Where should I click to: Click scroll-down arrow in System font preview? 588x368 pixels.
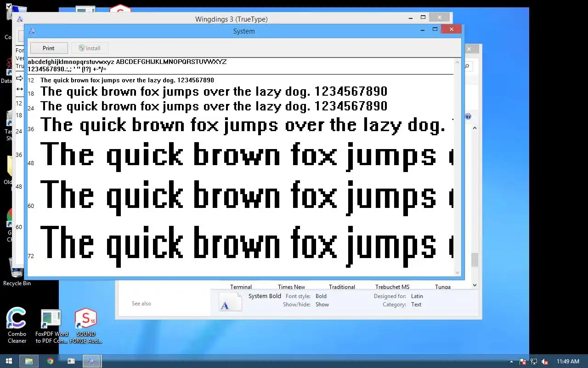(457, 272)
